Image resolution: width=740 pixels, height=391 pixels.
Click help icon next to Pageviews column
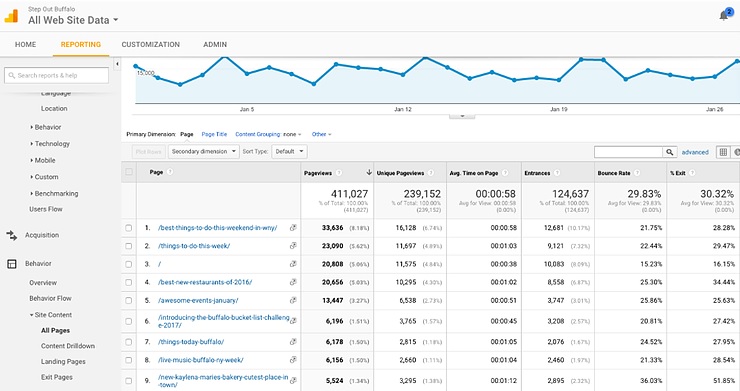[339, 173]
